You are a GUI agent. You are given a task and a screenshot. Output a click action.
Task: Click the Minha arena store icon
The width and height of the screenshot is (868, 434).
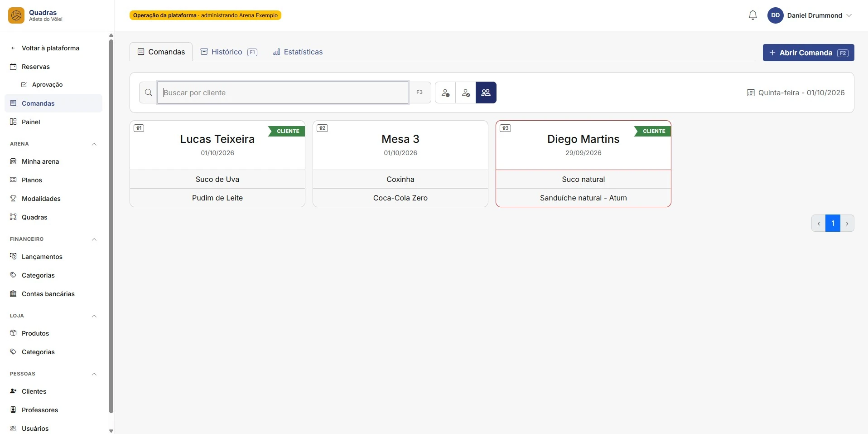[x=13, y=161]
